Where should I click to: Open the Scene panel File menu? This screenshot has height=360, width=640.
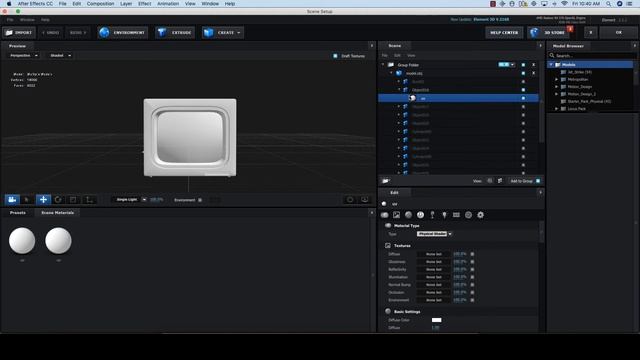[x=384, y=56]
